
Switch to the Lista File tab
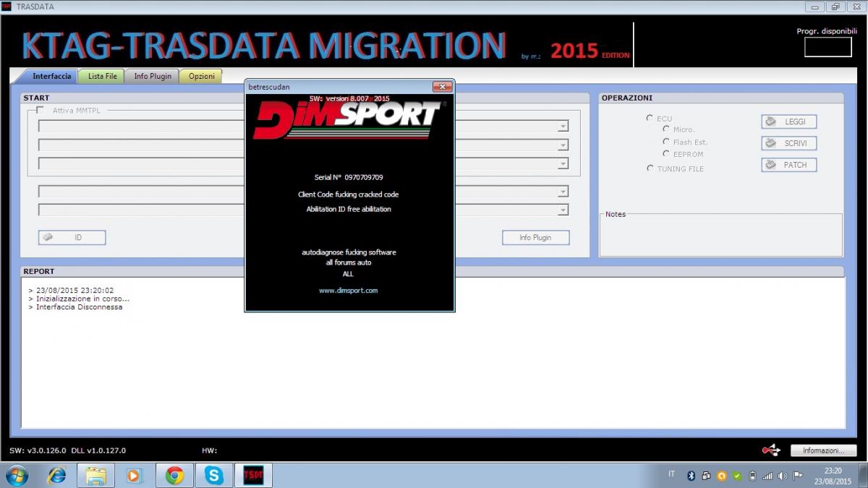pyautogui.click(x=102, y=76)
